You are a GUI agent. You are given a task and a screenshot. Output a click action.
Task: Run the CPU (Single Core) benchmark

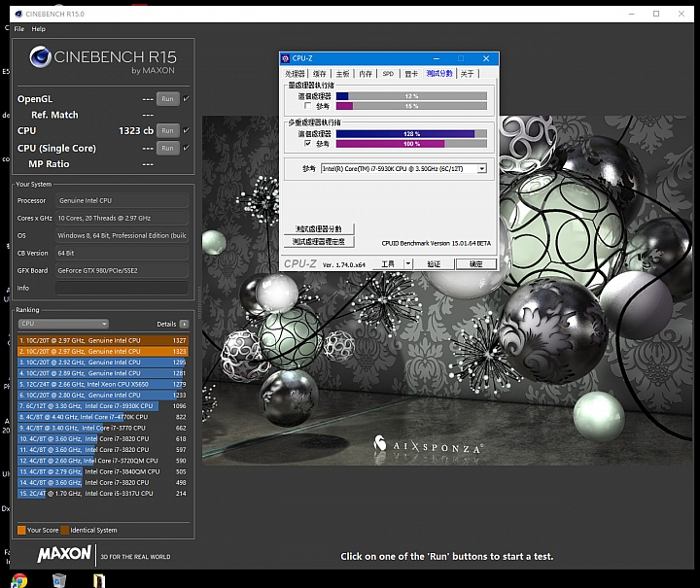[168, 148]
